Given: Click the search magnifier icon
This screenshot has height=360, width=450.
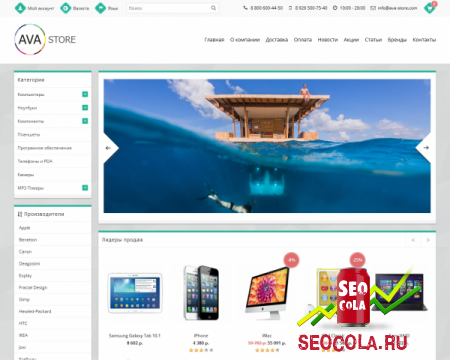Looking at the screenshot, I should click(x=213, y=8).
